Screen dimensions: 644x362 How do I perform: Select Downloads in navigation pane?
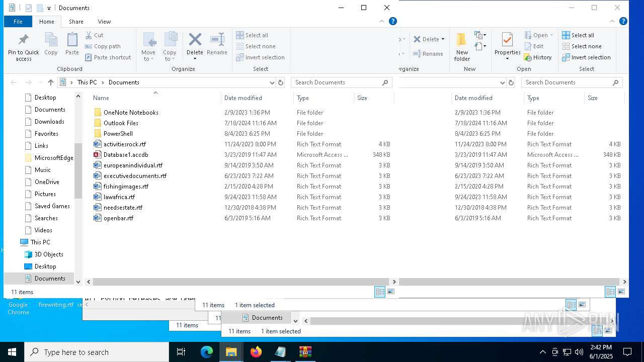click(49, 122)
